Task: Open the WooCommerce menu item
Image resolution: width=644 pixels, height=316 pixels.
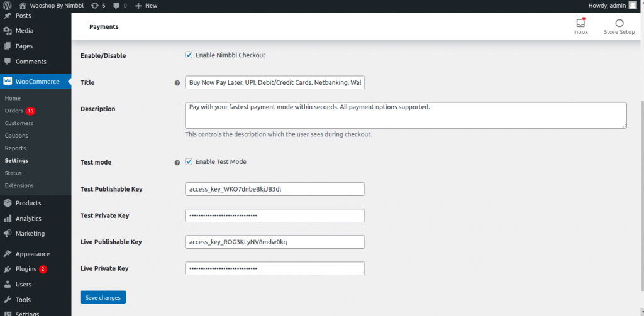Action: point(36,81)
